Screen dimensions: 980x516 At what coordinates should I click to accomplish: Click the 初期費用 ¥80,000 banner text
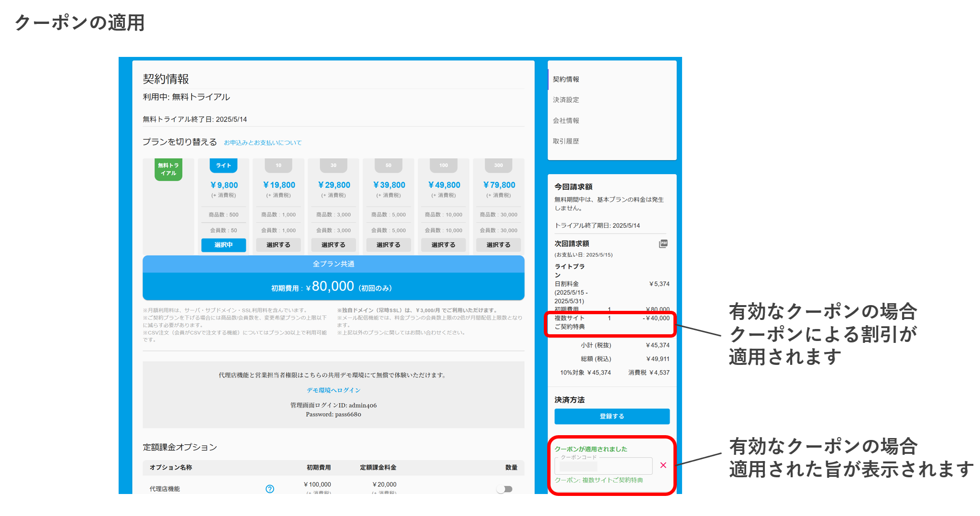(331, 287)
